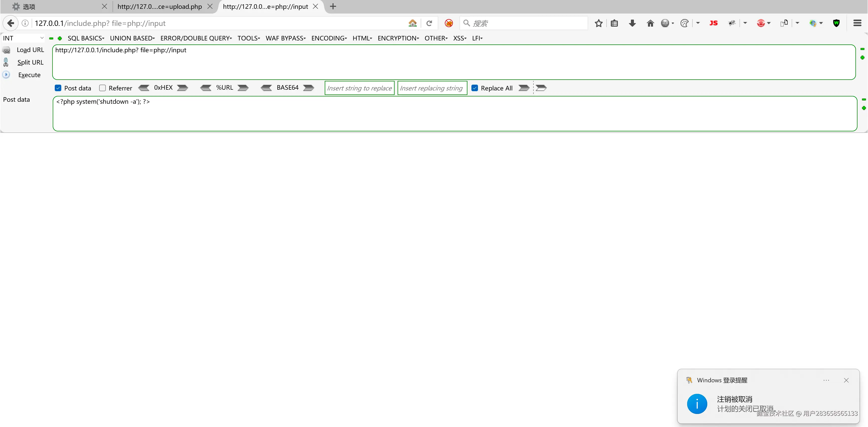
Task: Reload the page with refresh icon
Action: click(429, 23)
